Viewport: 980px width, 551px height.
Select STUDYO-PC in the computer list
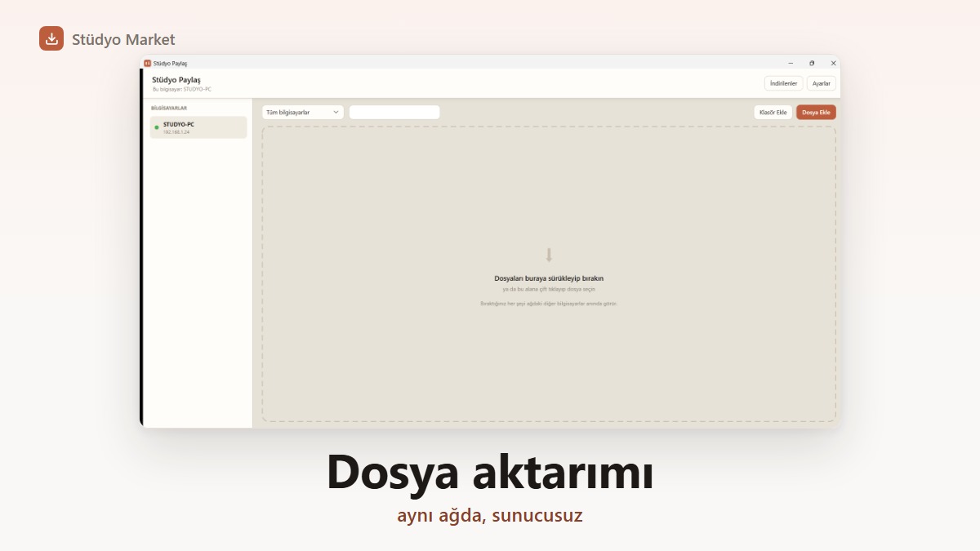[x=198, y=127]
